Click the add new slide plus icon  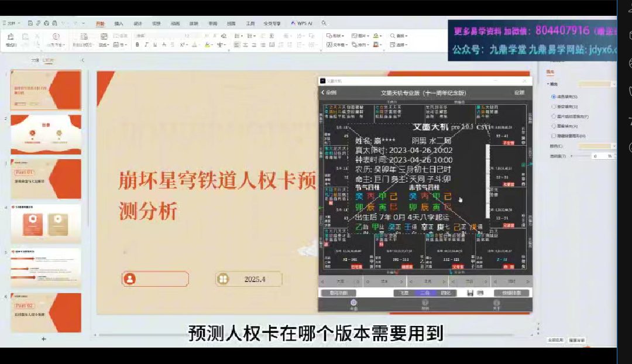pos(43,339)
